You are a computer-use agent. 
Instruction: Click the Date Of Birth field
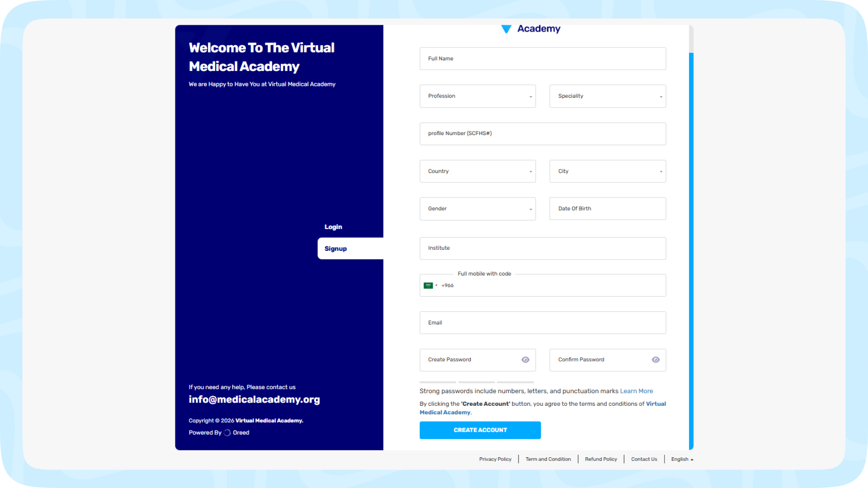pos(608,209)
